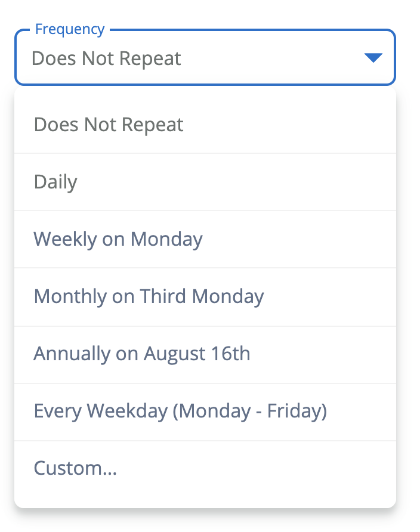The image size is (420, 532).
Task: Make the event repeat weekly on Mondays
Action: (118, 239)
